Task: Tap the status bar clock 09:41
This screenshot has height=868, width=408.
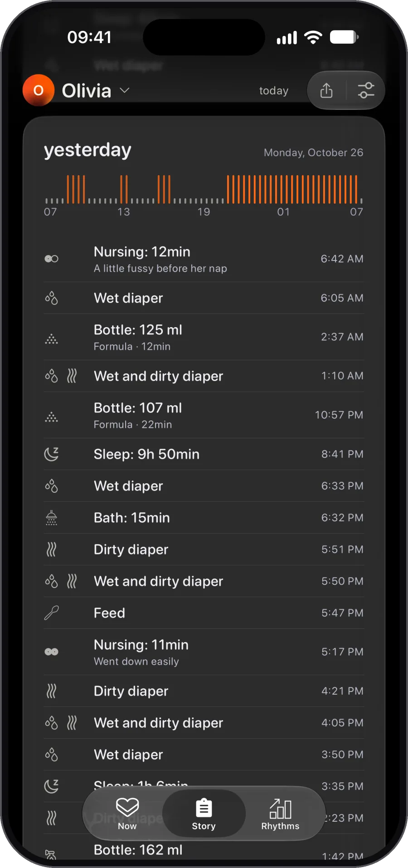Action: click(x=89, y=37)
